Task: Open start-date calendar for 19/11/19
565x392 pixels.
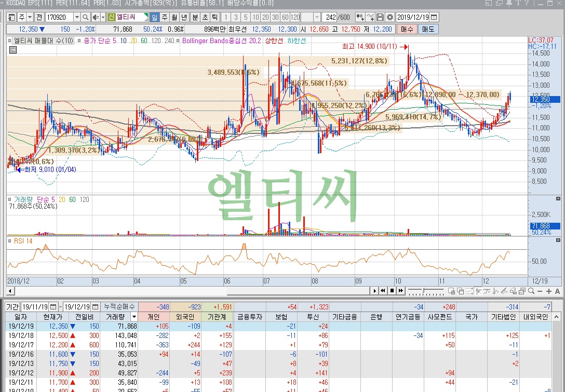Action: (53, 307)
